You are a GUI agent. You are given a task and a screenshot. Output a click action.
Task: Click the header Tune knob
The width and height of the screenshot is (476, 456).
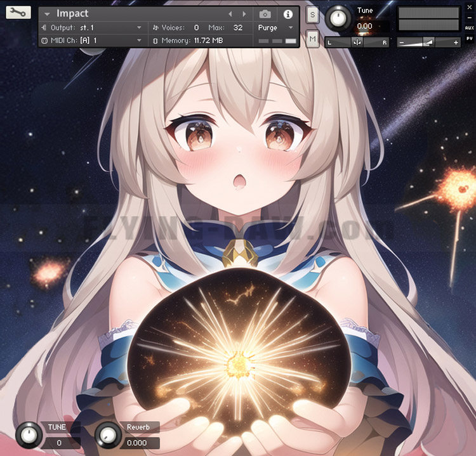[x=338, y=18]
